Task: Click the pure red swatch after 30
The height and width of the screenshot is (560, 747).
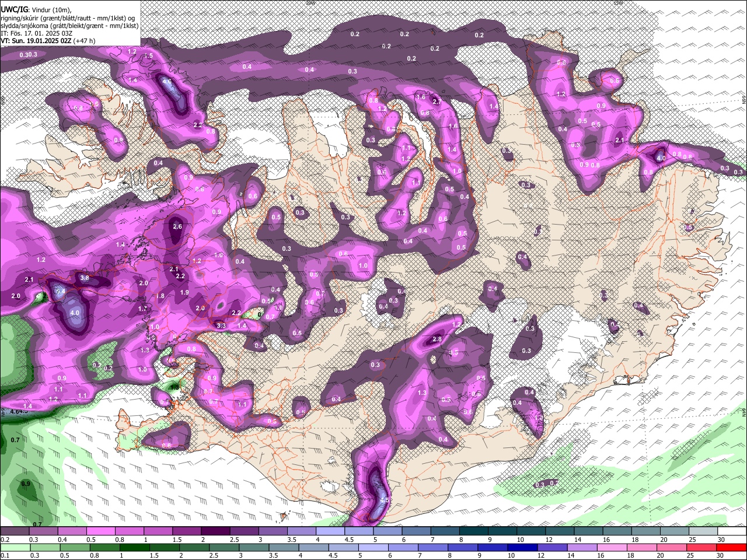Action: pos(731,547)
